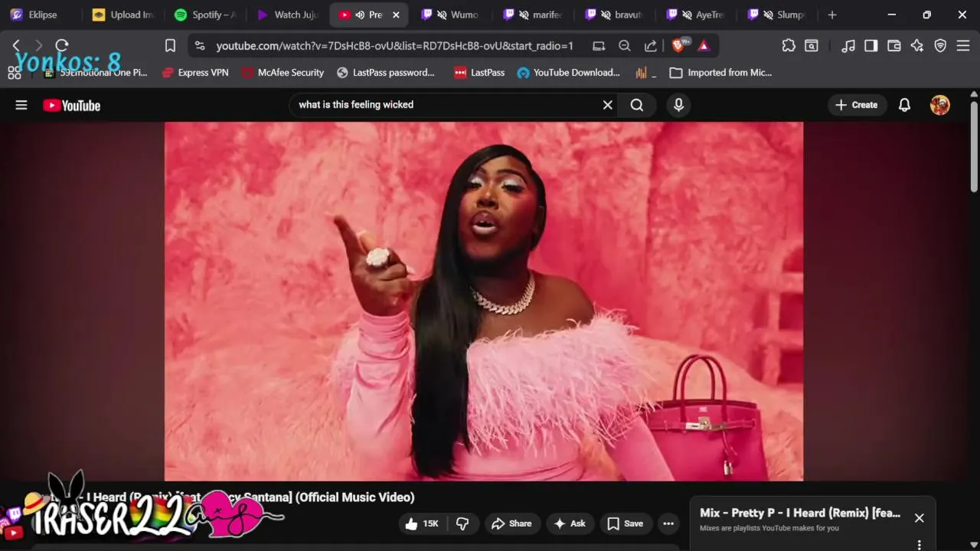This screenshot has height=551, width=980.
Task: Open Brave VPN shield icon
Action: click(940, 46)
